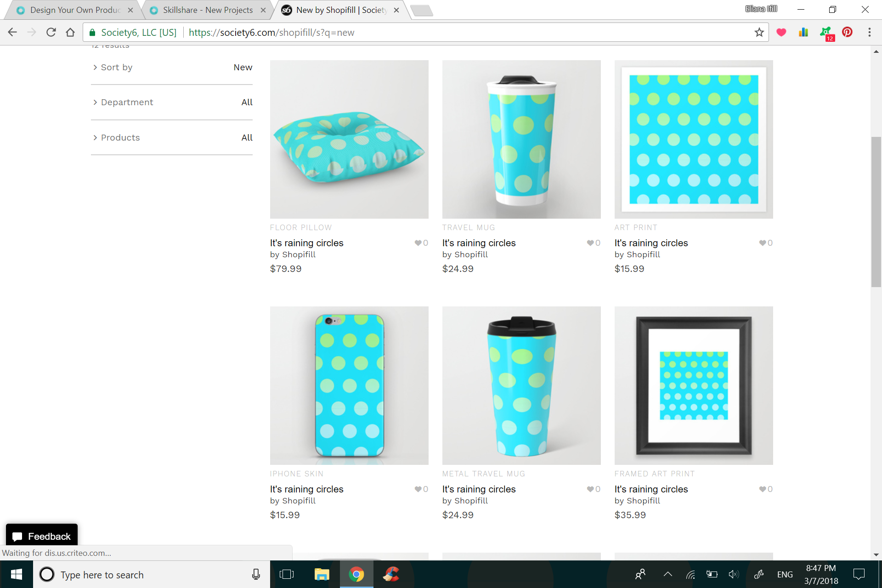Screen dimensions: 882x588
Task: Open the Chrome three-dot menu
Action: point(869,32)
